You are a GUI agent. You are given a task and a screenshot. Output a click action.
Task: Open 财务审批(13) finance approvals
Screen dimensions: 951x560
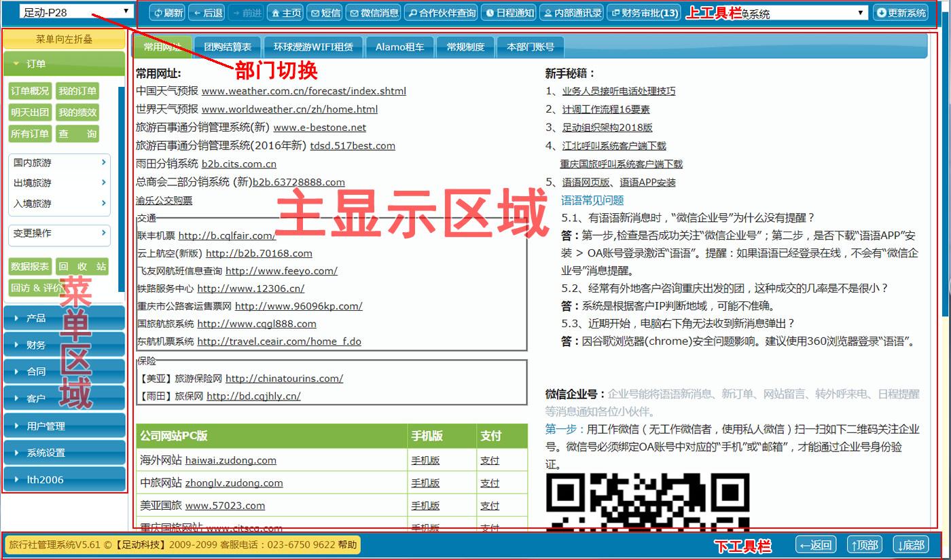click(643, 12)
